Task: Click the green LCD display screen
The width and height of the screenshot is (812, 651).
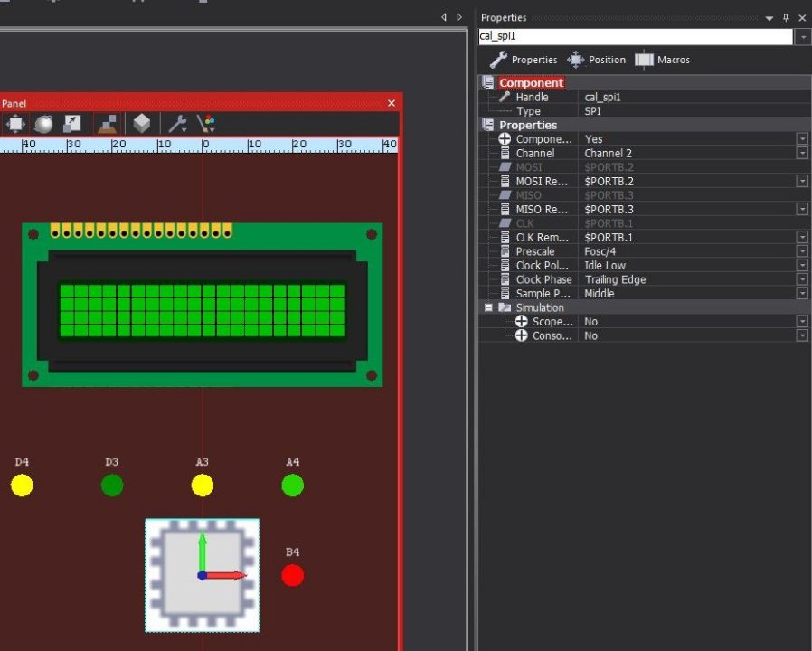Action: (203, 311)
